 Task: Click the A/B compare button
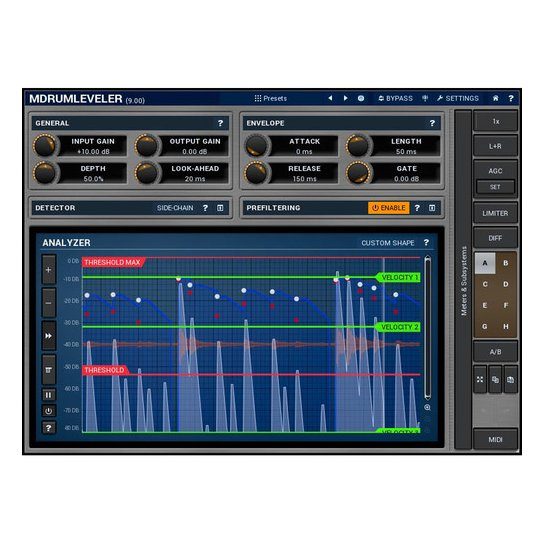point(495,352)
